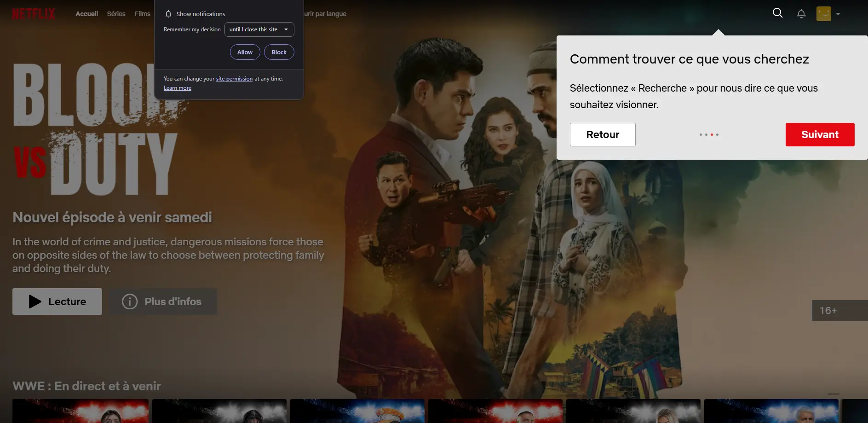The width and height of the screenshot is (868, 423).
Task: Click the bell icon beside Show notifications
Action: point(168,14)
